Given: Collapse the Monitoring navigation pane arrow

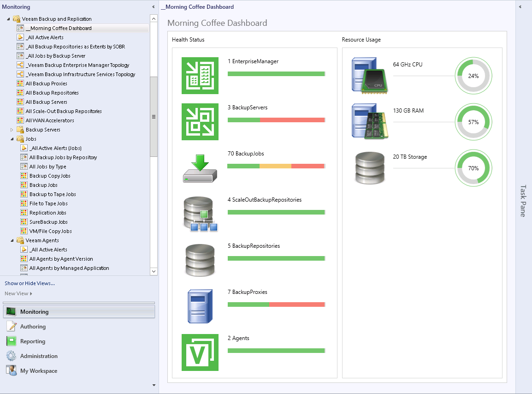Looking at the screenshot, I should pos(154,7).
